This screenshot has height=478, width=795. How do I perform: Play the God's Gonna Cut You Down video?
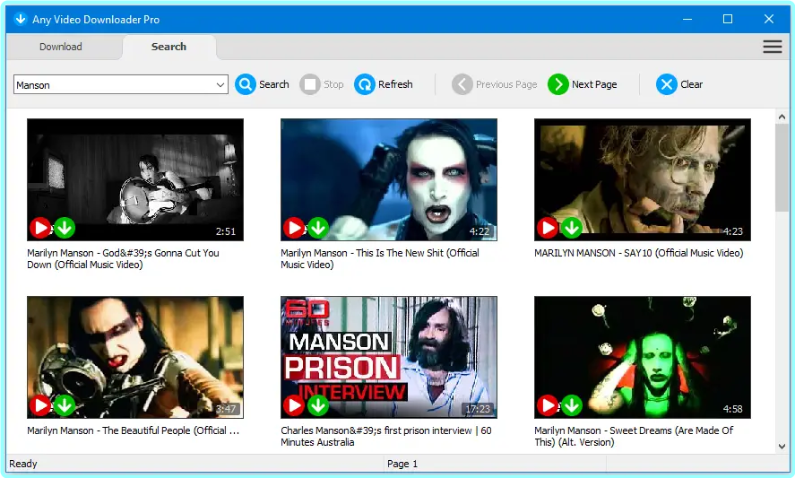point(40,228)
